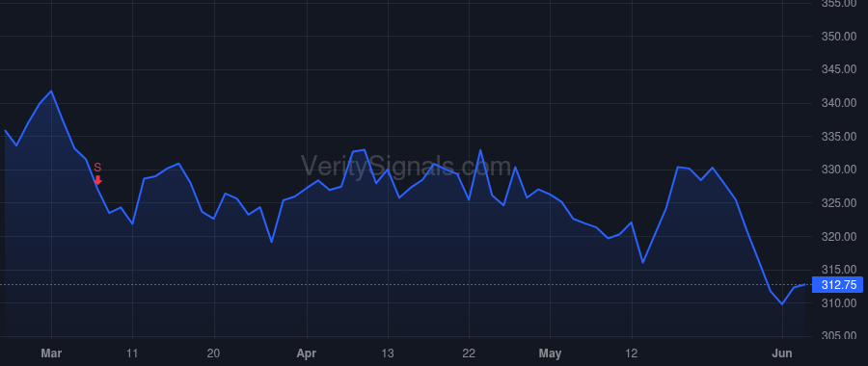
Task: Select the 335.00 price axis label
Action: pyautogui.click(x=839, y=137)
